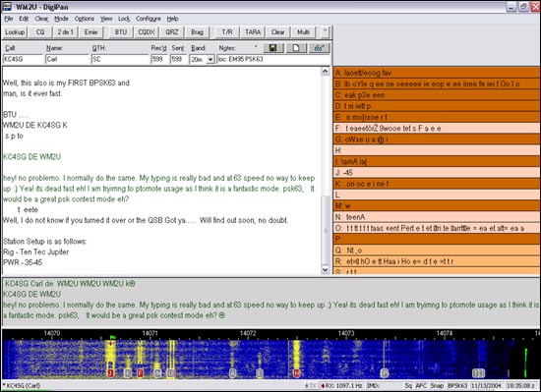Click the BPSK63 mode indicator in the status bar

457,385
